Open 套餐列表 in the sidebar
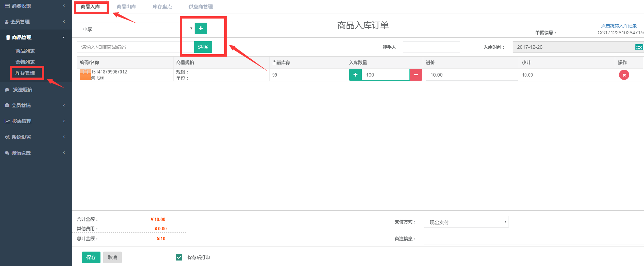644x266 pixels. [x=25, y=62]
